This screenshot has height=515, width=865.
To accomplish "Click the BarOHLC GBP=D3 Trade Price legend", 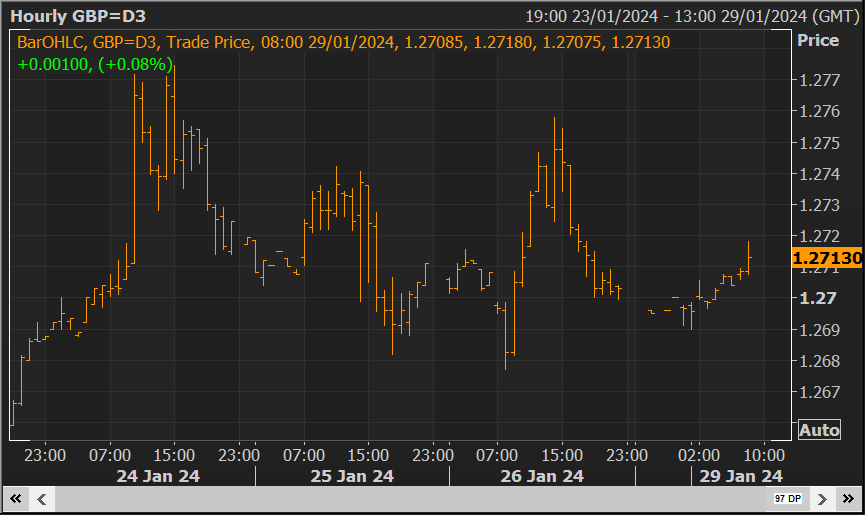I will (x=343, y=42).
